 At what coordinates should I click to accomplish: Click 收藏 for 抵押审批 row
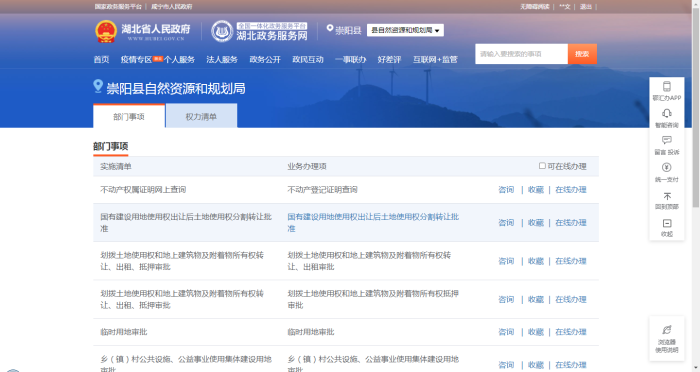click(536, 299)
